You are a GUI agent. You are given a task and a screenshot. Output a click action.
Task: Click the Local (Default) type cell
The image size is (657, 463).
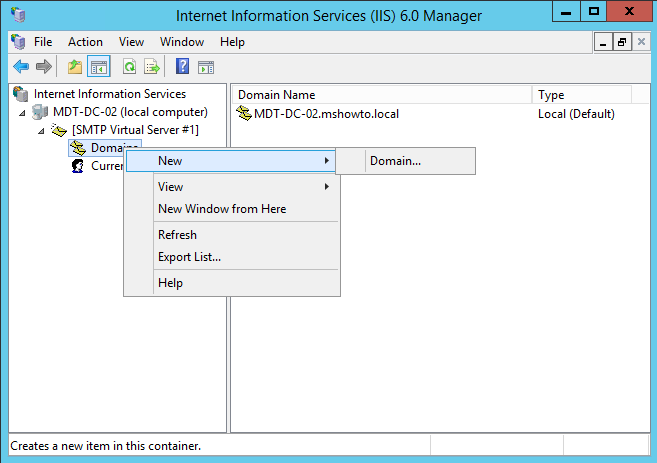coord(576,114)
